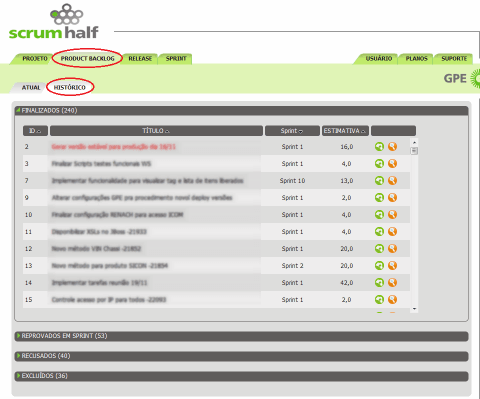
Task: Click the green restore icon for item 2
Action: pyautogui.click(x=379, y=147)
